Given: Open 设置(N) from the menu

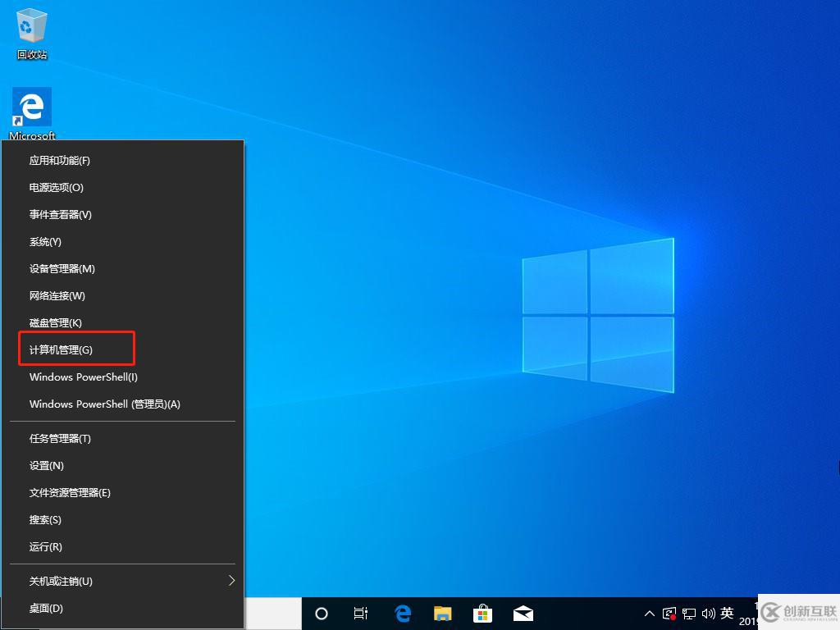Looking at the screenshot, I should point(123,466).
